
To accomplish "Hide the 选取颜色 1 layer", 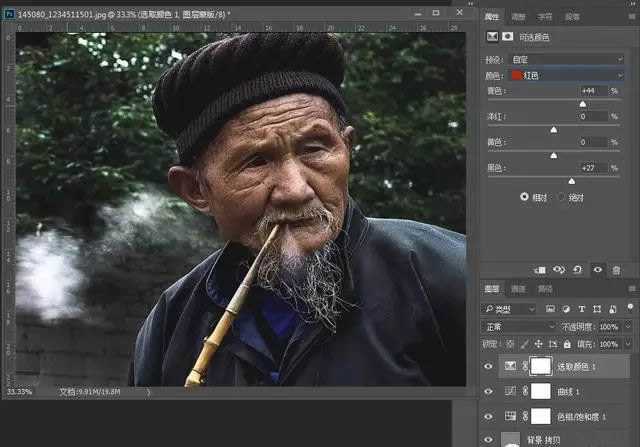I will pos(489,367).
